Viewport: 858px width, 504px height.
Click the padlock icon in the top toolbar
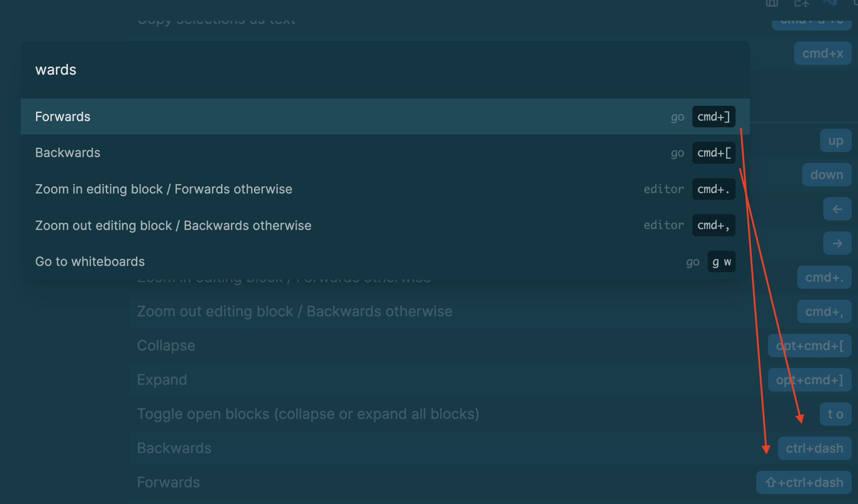772,4
